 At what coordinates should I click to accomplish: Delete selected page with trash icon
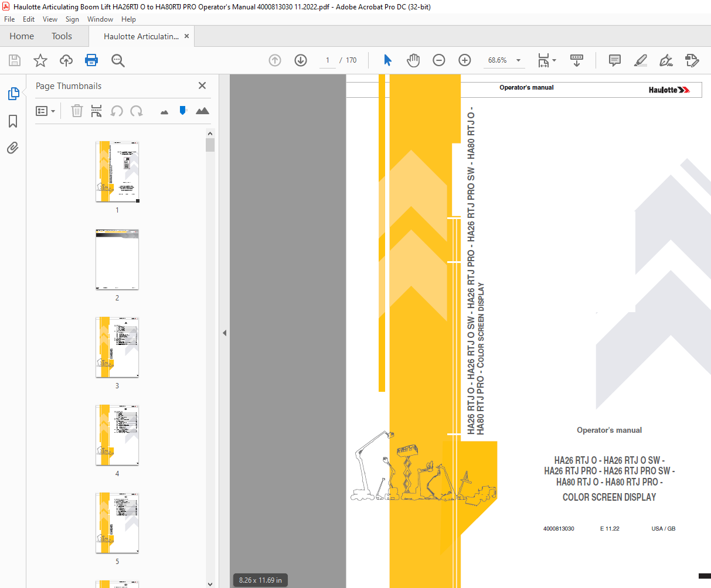77,111
